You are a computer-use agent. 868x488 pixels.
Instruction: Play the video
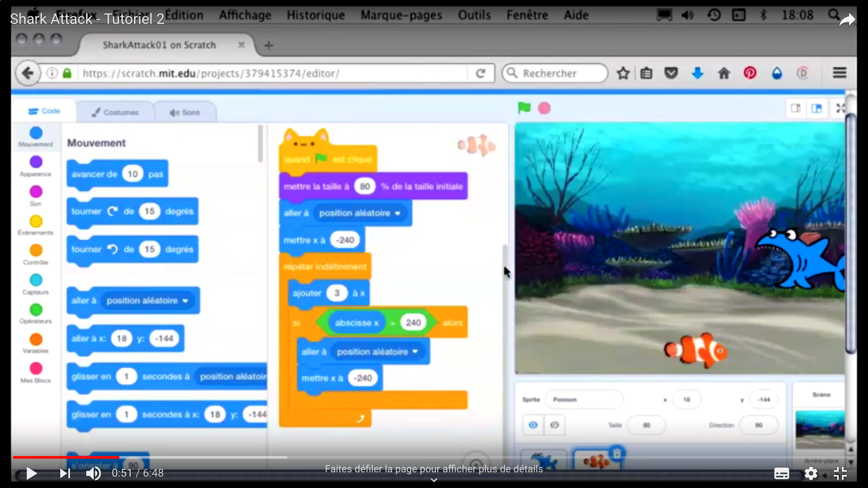coord(31,473)
